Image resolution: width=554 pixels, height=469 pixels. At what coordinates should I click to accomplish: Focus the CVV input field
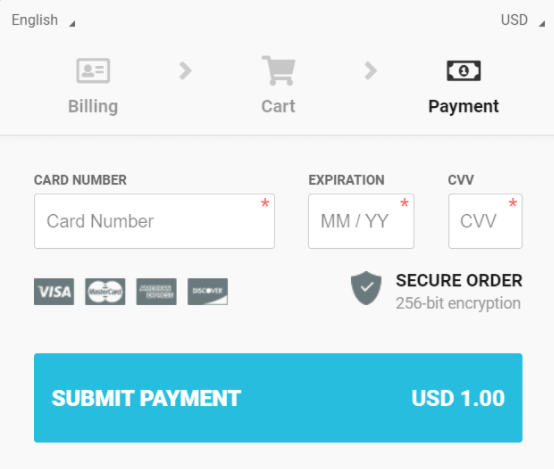pyautogui.click(x=485, y=221)
